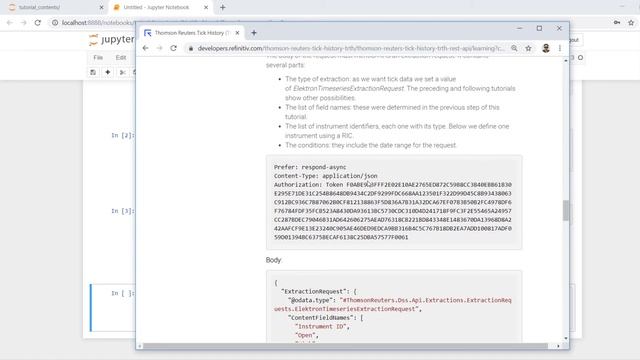The height and width of the screenshot is (360, 640).
Task: Click the Jupyter logo
Action: (x=111, y=40)
